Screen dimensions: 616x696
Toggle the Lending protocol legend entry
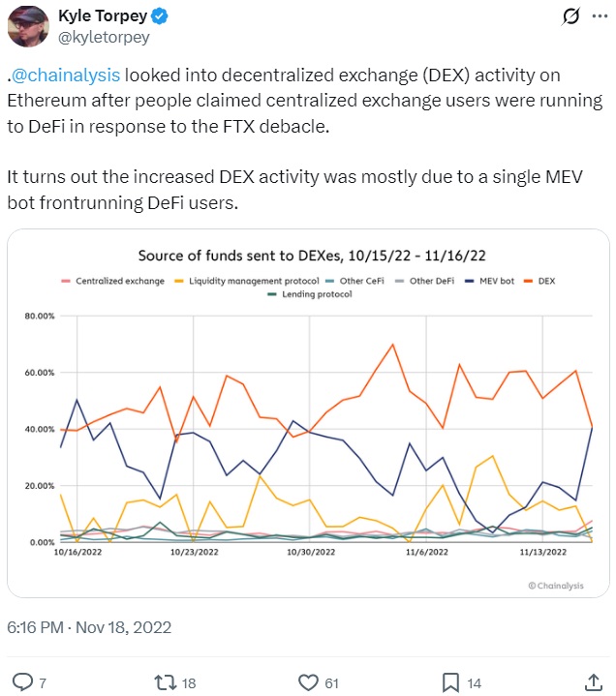point(310,294)
